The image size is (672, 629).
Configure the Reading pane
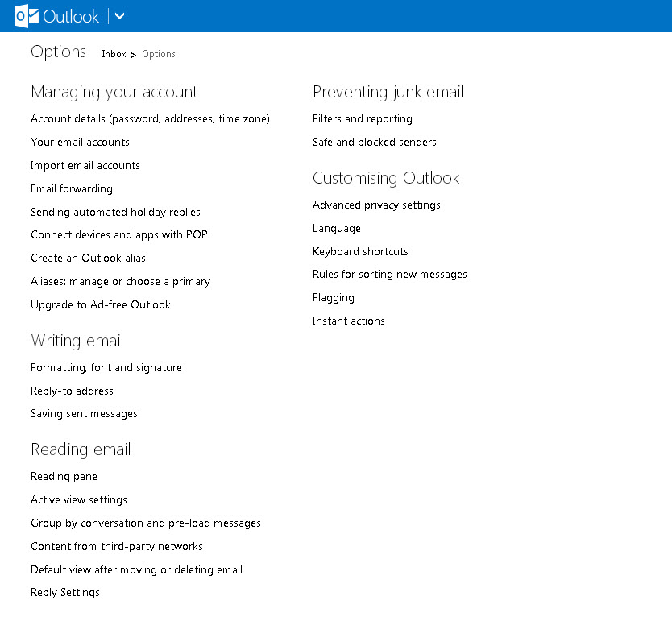64,476
